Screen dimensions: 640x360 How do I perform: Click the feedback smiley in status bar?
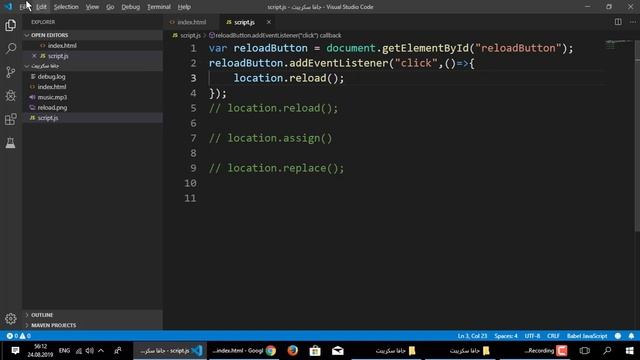click(x=618, y=336)
